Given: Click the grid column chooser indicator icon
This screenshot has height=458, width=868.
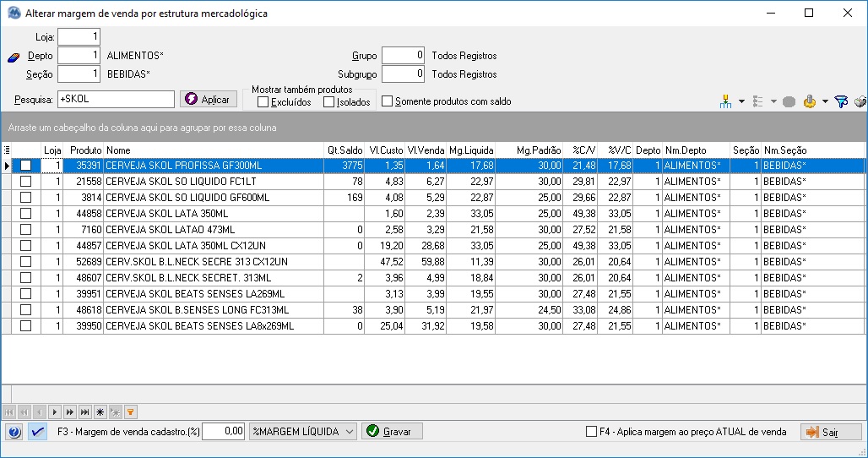Looking at the screenshot, I should 7,150.
